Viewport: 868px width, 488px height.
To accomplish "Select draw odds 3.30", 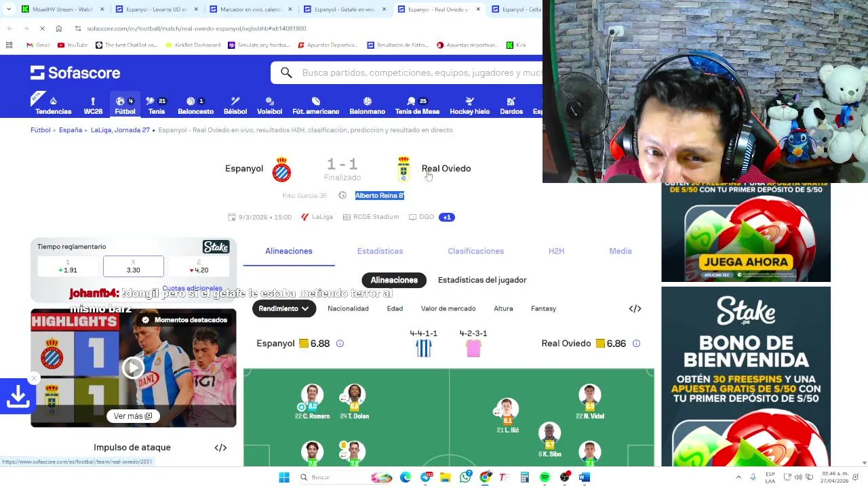I will [134, 266].
